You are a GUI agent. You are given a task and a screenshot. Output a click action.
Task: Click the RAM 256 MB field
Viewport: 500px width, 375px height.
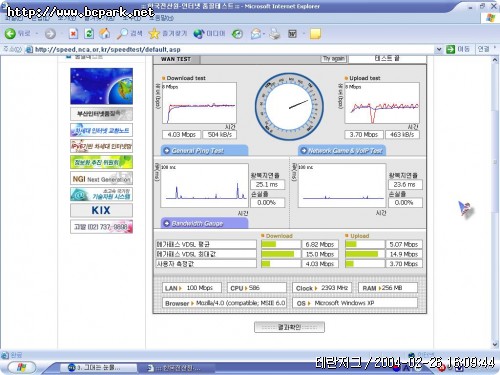coord(388,288)
